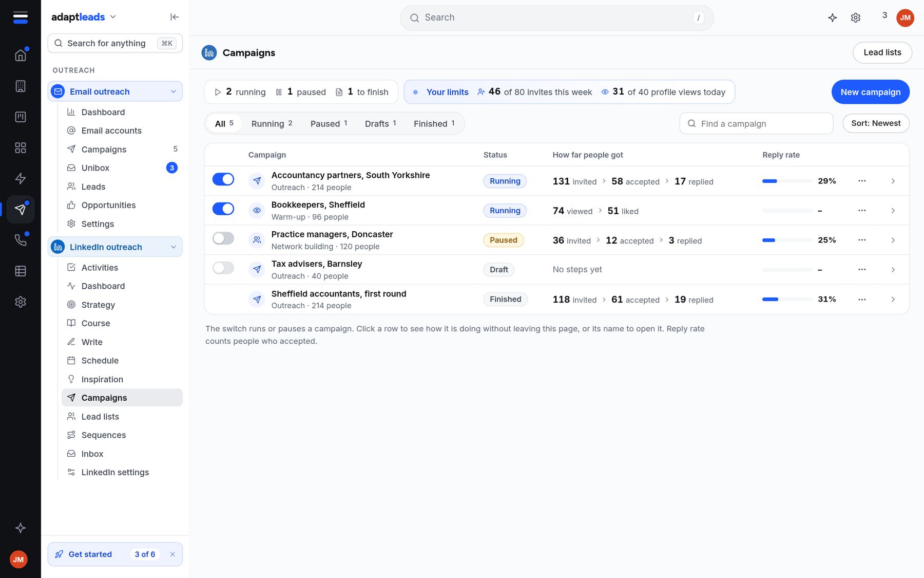
Task: Switch to the Paused tab
Action: 329,124
